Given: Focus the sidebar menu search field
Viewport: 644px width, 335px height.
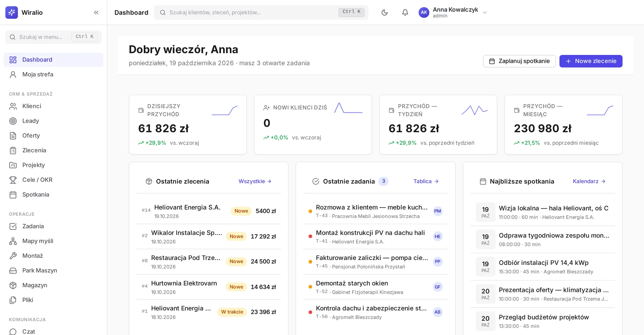Looking at the screenshot, I should click(x=53, y=37).
